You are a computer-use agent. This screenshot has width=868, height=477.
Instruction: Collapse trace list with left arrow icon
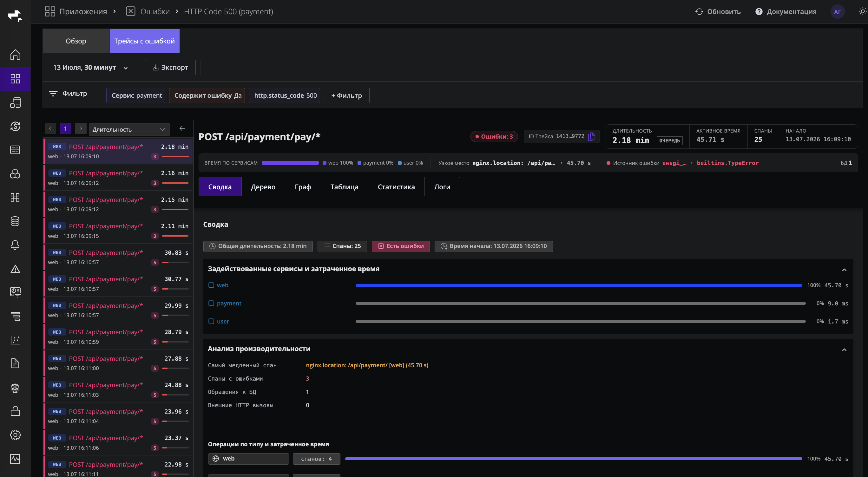182,129
